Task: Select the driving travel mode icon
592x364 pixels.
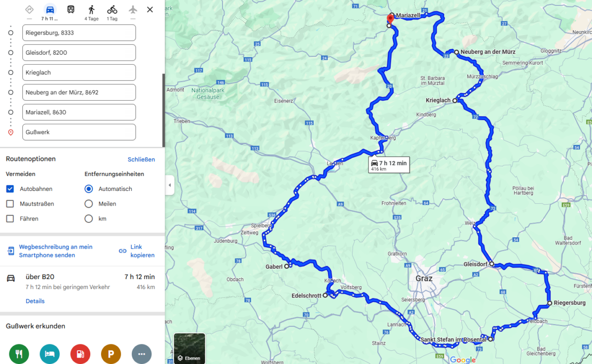Action: click(50, 9)
